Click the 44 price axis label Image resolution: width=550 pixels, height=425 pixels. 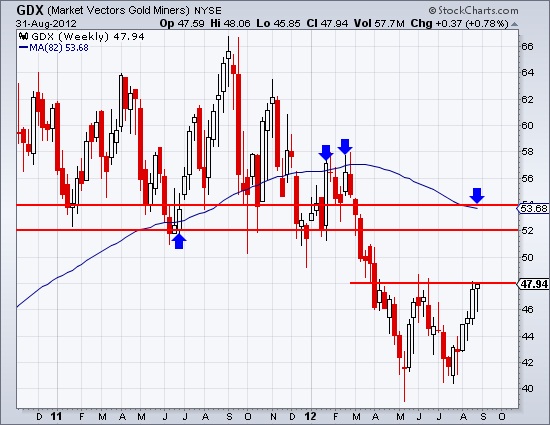point(527,337)
